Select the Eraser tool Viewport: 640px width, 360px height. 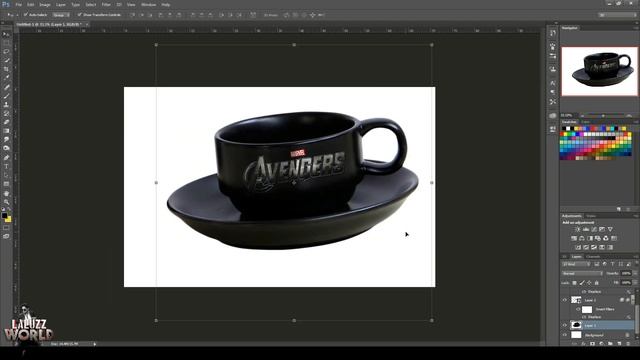coord(6,122)
